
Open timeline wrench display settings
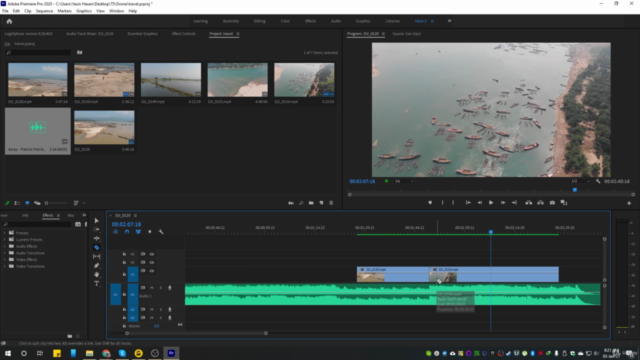(x=161, y=232)
